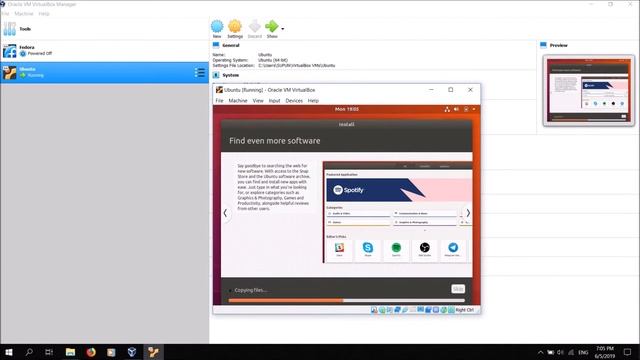The height and width of the screenshot is (360, 640).
Task: Click the System section header
Action: 230,75
